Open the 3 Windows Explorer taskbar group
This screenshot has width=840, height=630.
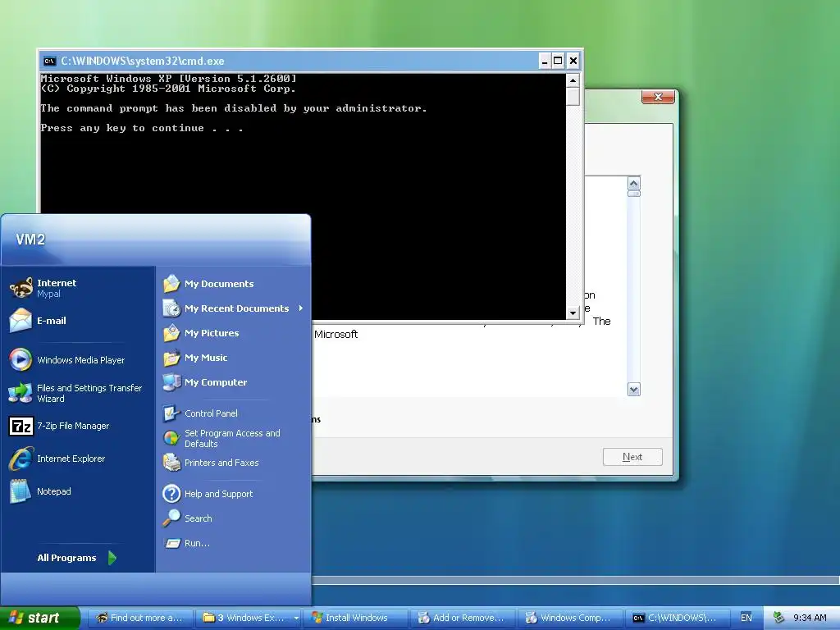[248, 618]
